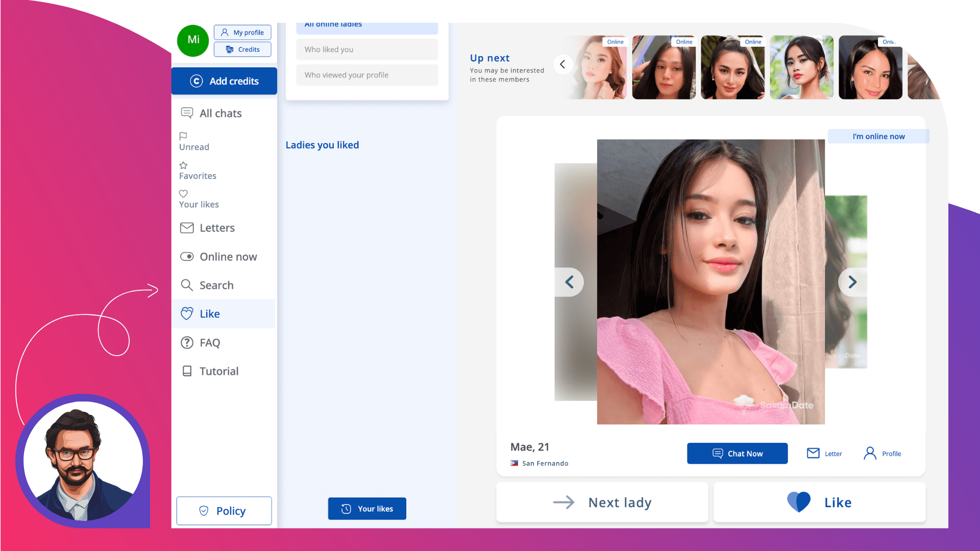The height and width of the screenshot is (551, 980).
Task: Open the FAQ question mark icon
Action: (x=187, y=342)
